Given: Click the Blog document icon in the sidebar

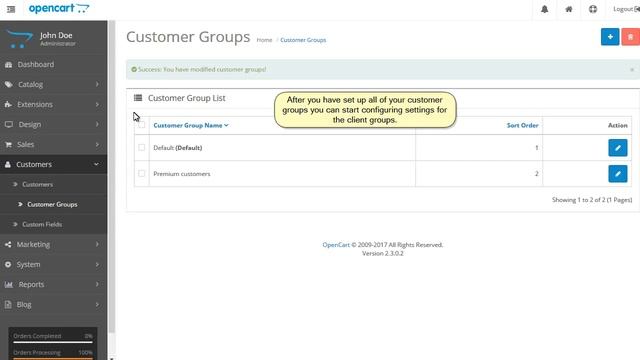Looking at the screenshot, I should 8,304.
